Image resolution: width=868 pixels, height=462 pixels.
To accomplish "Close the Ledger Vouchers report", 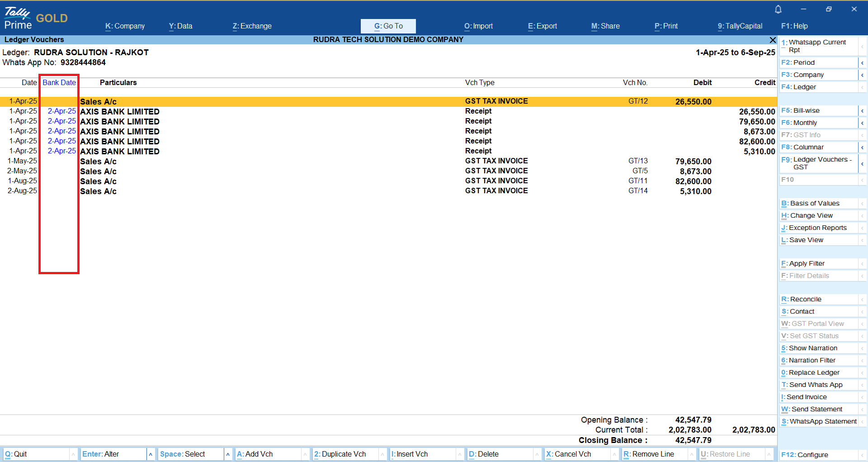I will pos(773,40).
